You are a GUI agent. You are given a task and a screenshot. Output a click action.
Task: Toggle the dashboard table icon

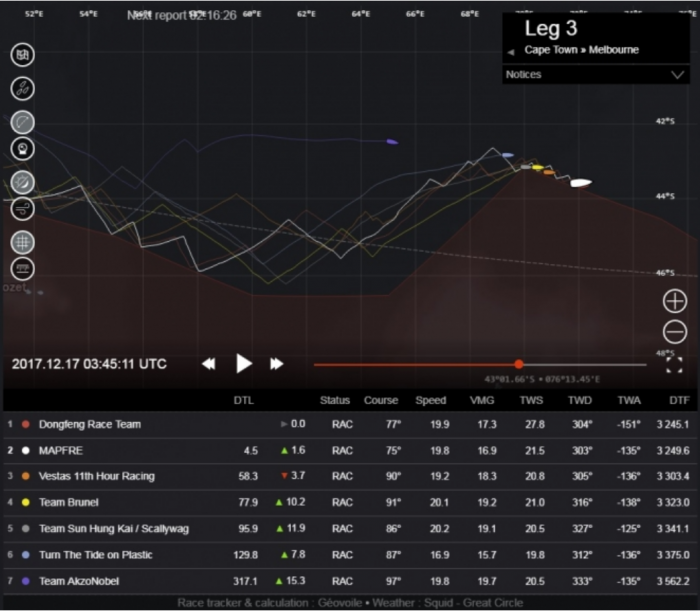coord(22,269)
